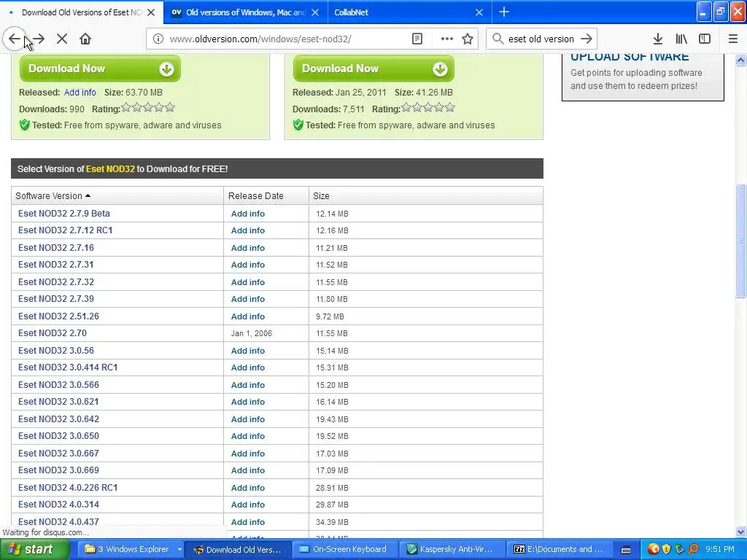This screenshot has width=747, height=560.
Task: Stop loading the page
Action: pos(62,39)
